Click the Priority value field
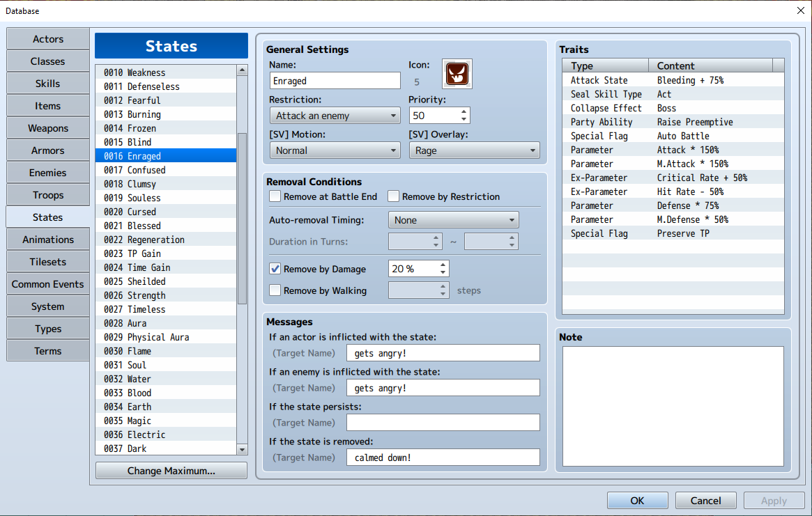Screen dimensions: 812x516 pos(434,116)
